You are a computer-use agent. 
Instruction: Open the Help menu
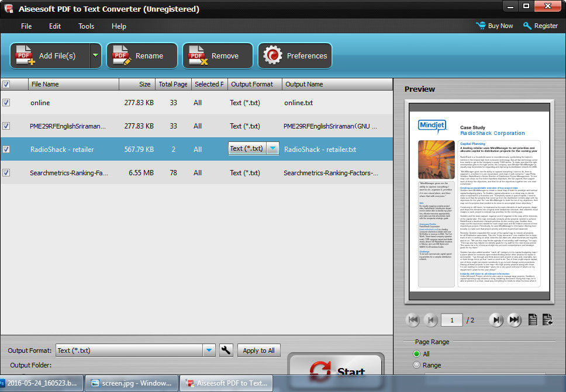click(x=119, y=26)
